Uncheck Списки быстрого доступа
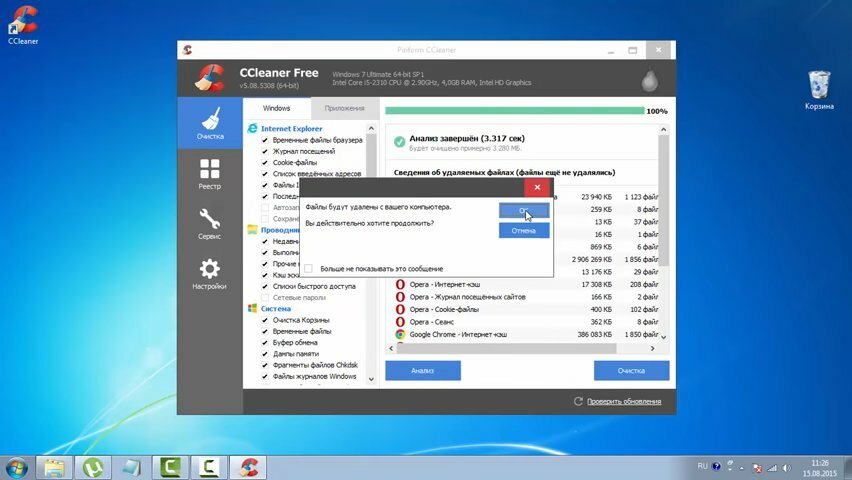Viewport: 852px width, 480px height. point(265,286)
